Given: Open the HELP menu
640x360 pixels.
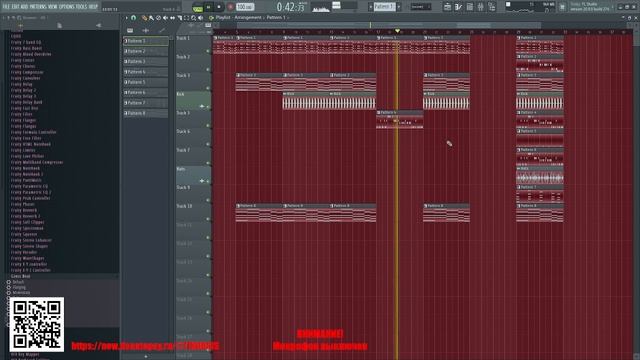Looking at the screenshot, I should click(x=93, y=7).
